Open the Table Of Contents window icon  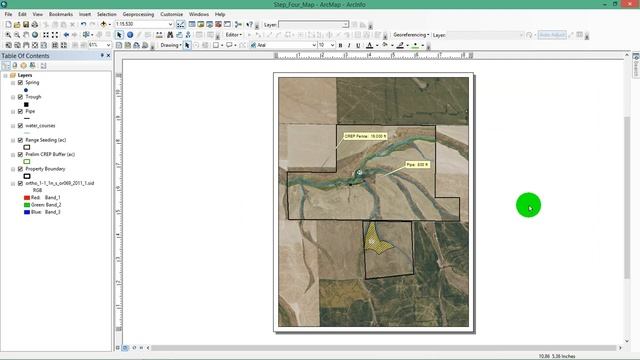pyautogui.click(x=192, y=24)
